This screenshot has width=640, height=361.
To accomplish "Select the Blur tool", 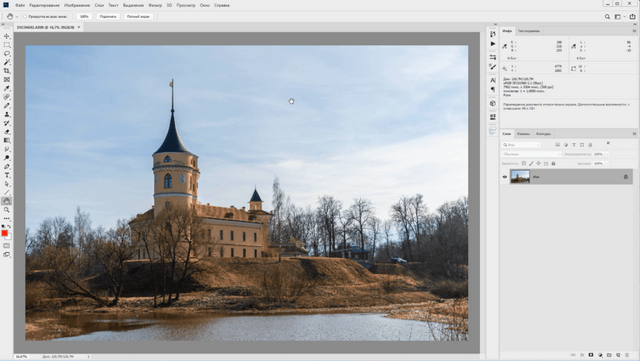I will [x=7, y=149].
